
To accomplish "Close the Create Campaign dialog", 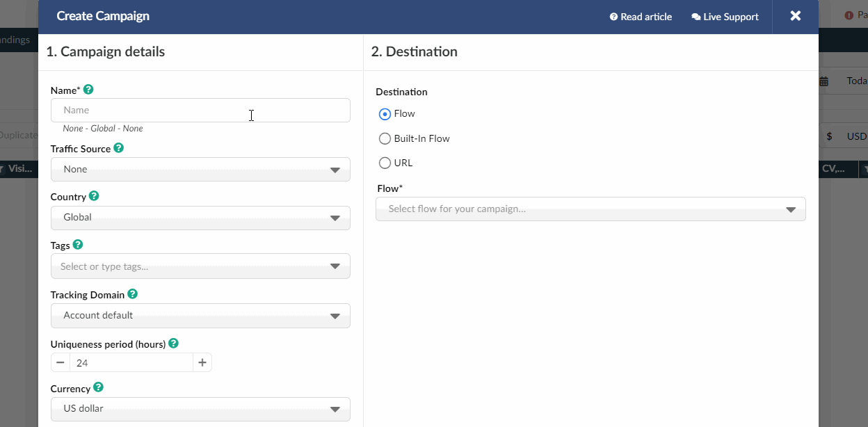I will (x=796, y=16).
